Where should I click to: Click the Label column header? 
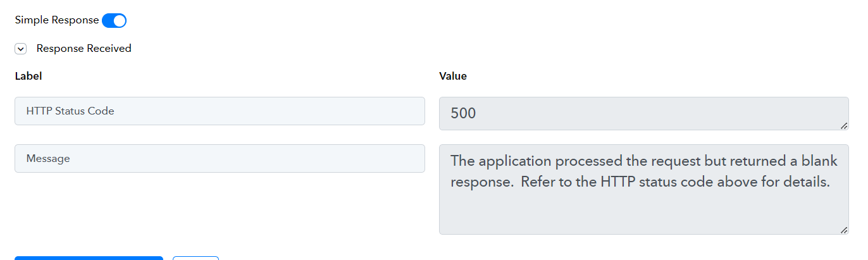pos(28,76)
